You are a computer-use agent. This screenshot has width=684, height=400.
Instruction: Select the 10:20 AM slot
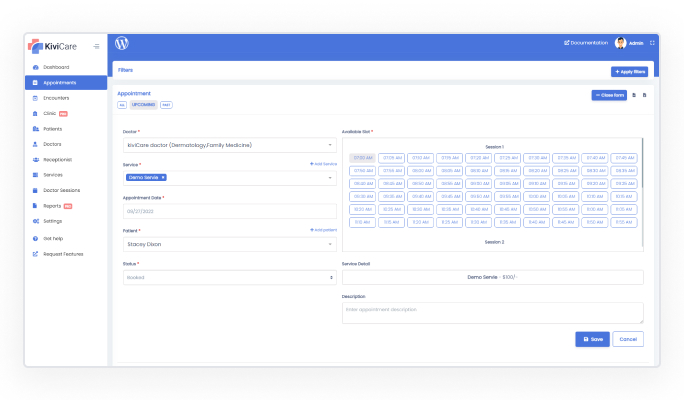(x=363, y=209)
